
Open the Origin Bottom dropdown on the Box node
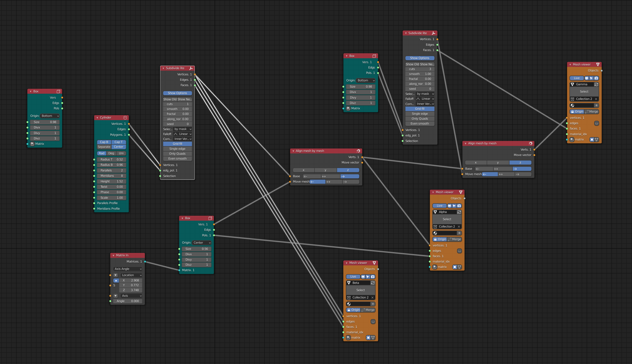tap(50, 116)
